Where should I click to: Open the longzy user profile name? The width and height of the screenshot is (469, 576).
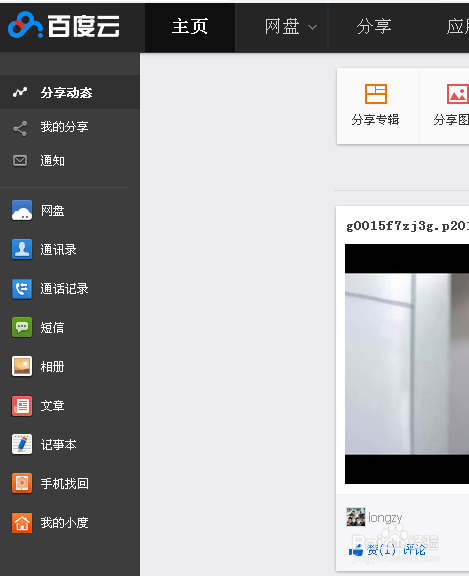point(385,518)
